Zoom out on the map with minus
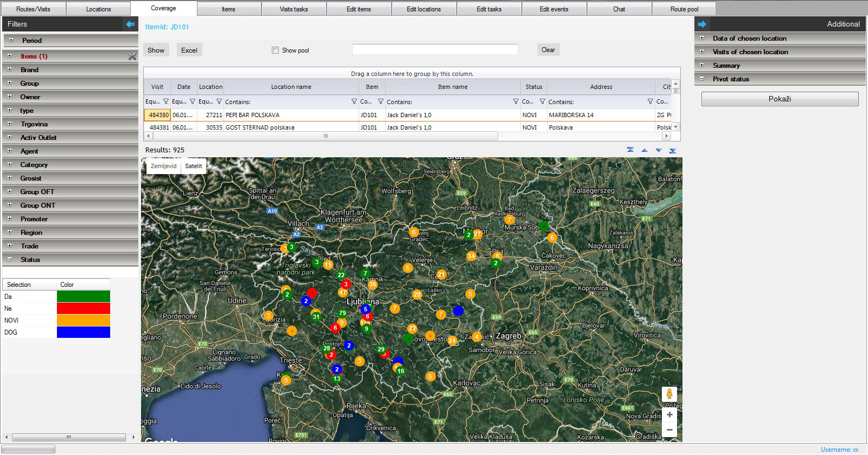Viewport: 868px width, 455px height. tap(669, 430)
